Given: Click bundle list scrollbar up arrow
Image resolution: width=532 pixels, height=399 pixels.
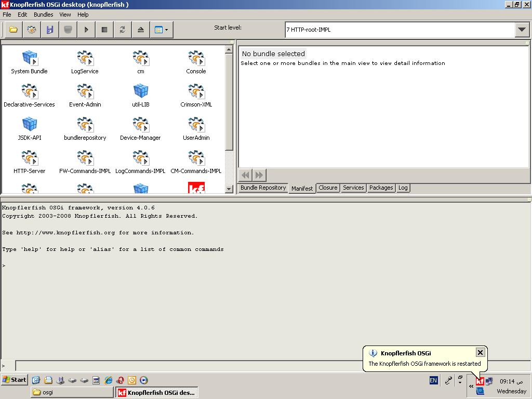Looking at the screenshot, I should coord(229,49).
